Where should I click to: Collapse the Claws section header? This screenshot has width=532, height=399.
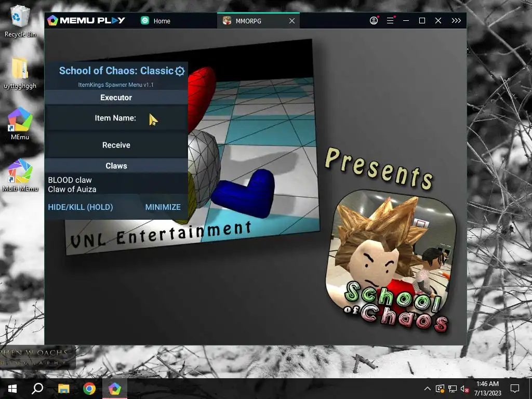pos(116,166)
